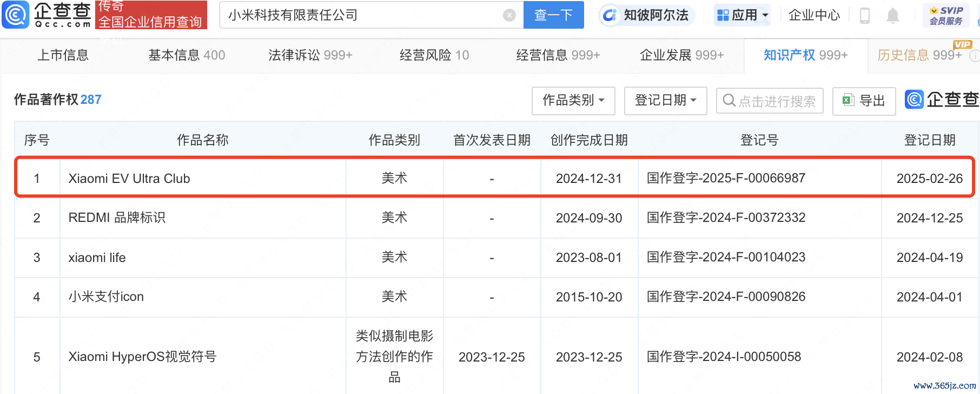Click the 美术 category in the REDMI row
980x394 pixels.
394,218
